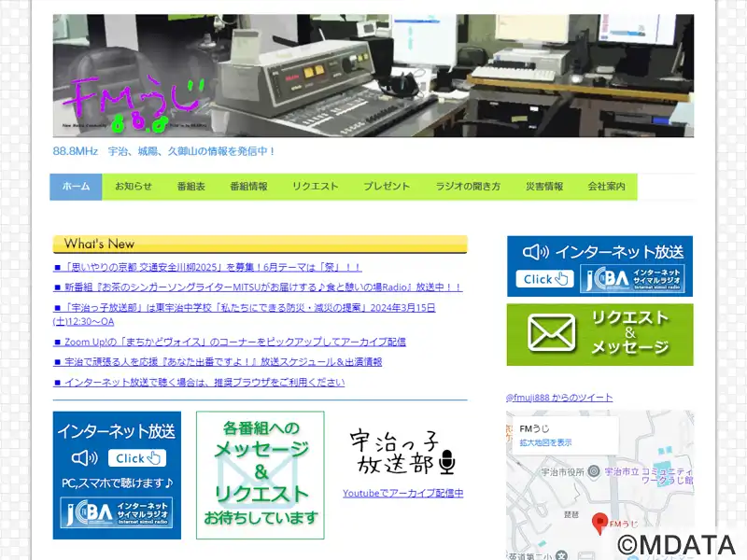
Task: Click the FMうじ header banner image
Action: [x=373, y=76]
